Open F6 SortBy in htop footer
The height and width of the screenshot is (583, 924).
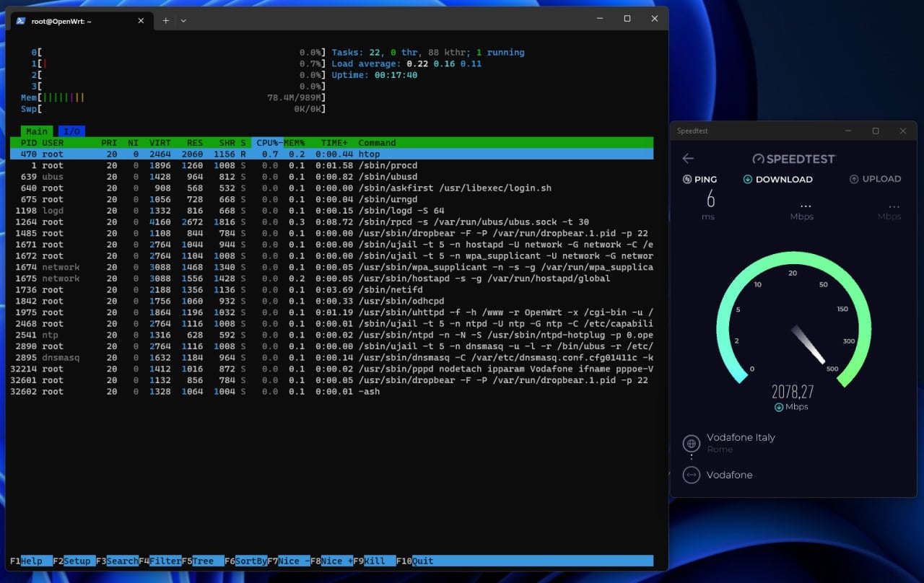246,561
